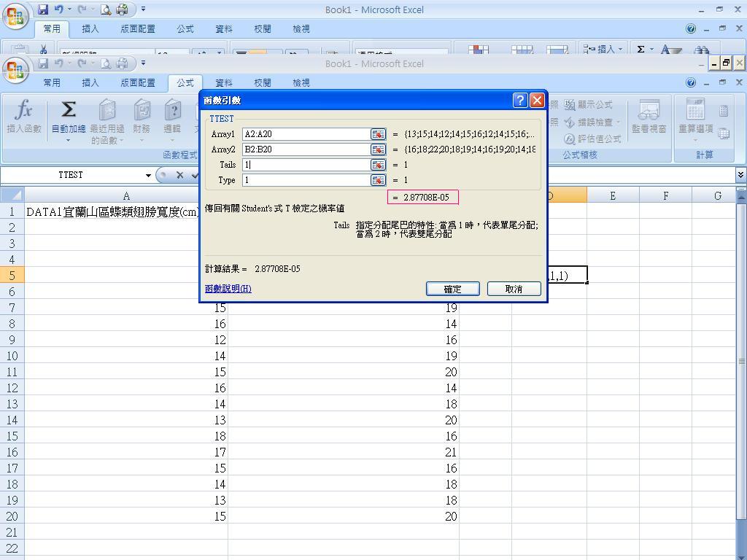Image resolution: width=747 pixels, height=560 pixels.
Task: Click the dialog's help question mark icon
Action: [519, 100]
